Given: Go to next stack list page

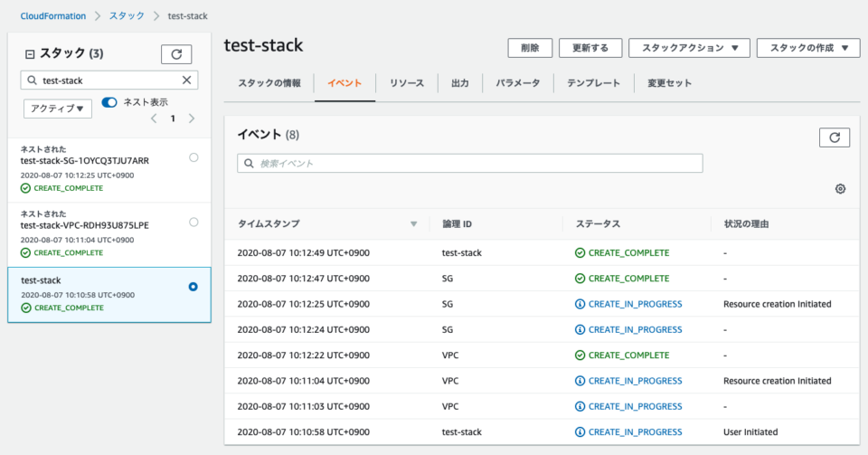Looking at the screenshot, I should [192, 118].
